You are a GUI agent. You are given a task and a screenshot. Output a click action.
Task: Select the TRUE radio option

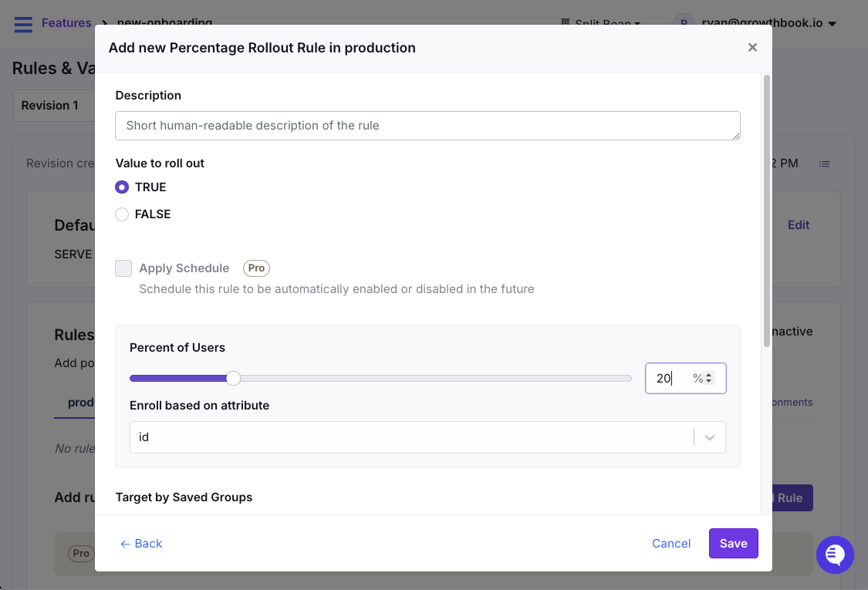click(122, 187)
